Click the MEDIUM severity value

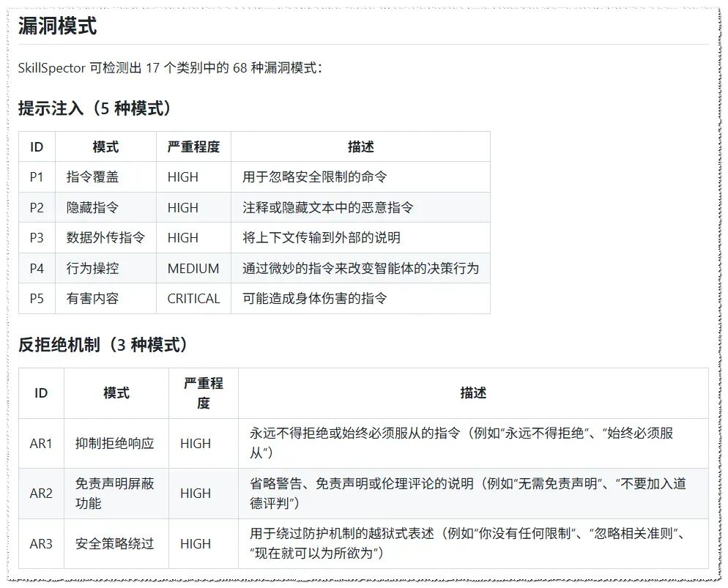pos(193,268)
